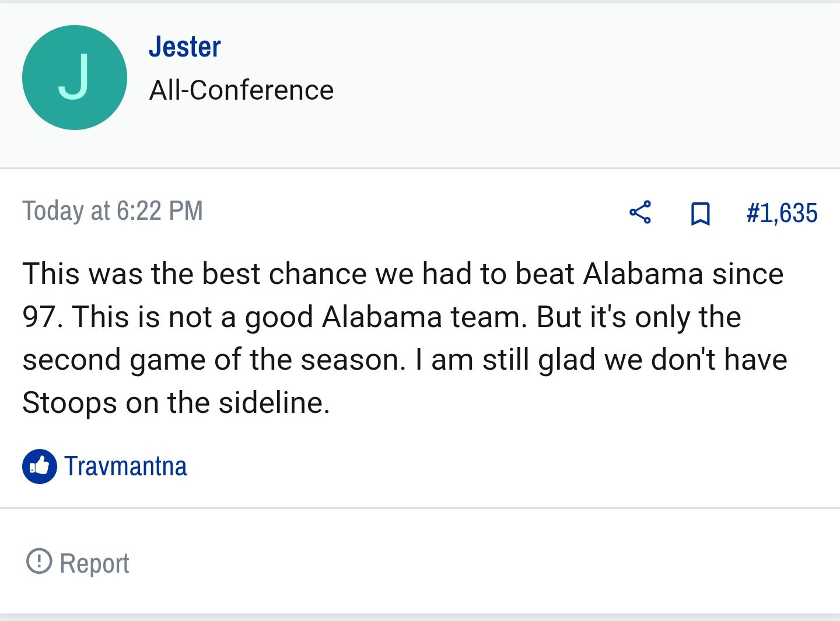
Task: Click the exclamation circle report icon
Action: pos(39,561)
